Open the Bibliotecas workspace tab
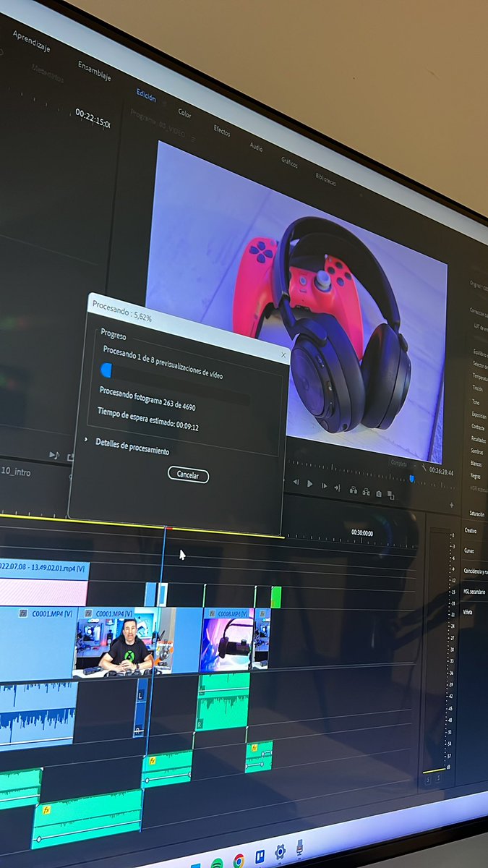Viewport: 488px width, 868px height. point(325,178)
